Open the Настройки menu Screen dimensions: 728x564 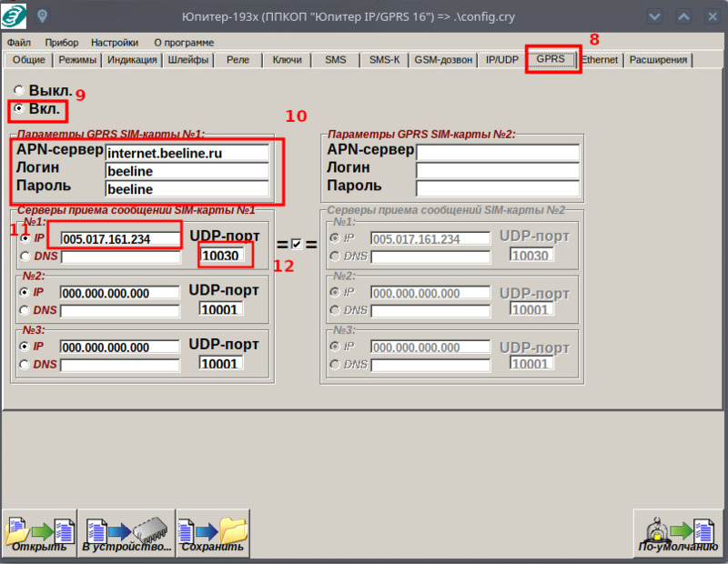[x=115, y=42]
